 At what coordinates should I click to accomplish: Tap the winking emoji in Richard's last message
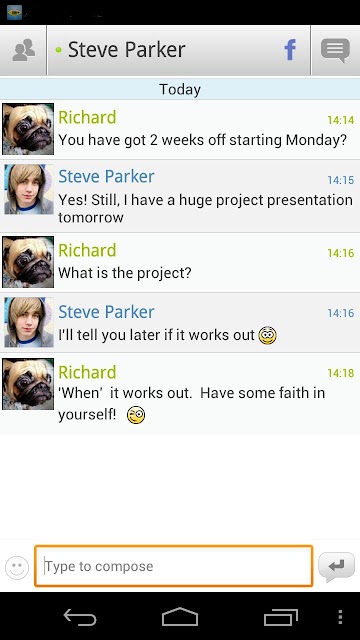coord(136,415)
